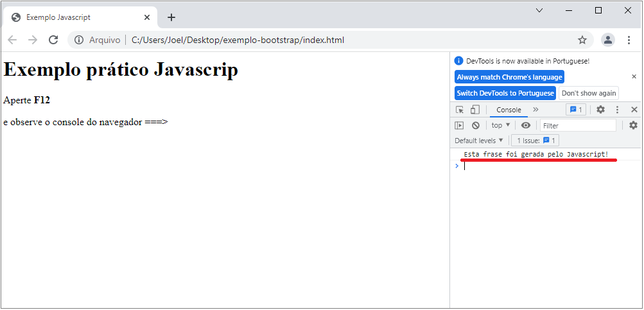Close the Exemplo Javascript tab
The height and width of the screenshot is (310, 644).
click(147, 17)
